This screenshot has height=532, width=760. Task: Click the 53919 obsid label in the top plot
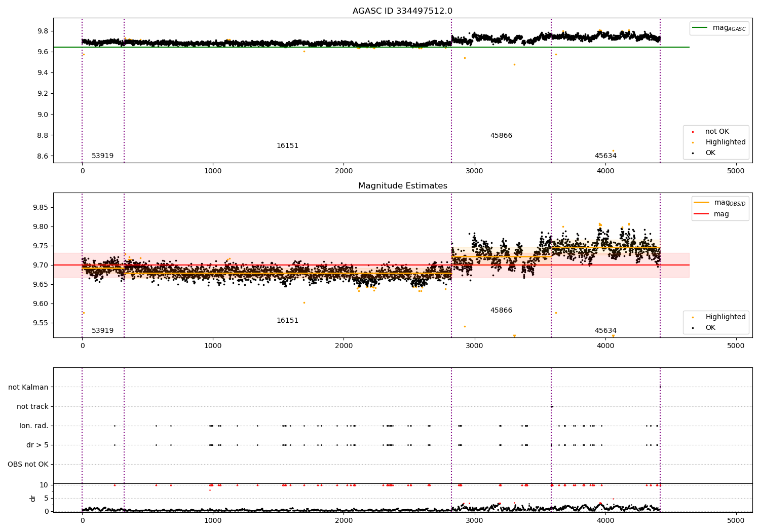coord(102,156)
